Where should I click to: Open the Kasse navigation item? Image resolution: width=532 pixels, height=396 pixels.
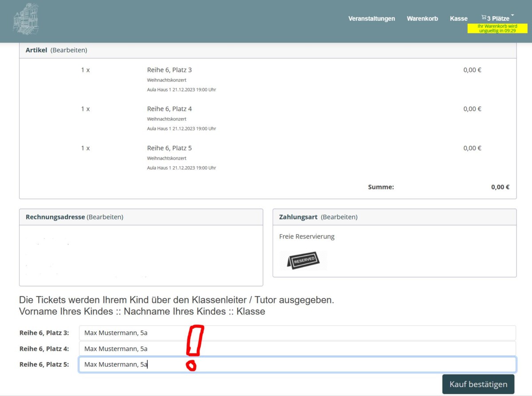[x=458, y=19]
